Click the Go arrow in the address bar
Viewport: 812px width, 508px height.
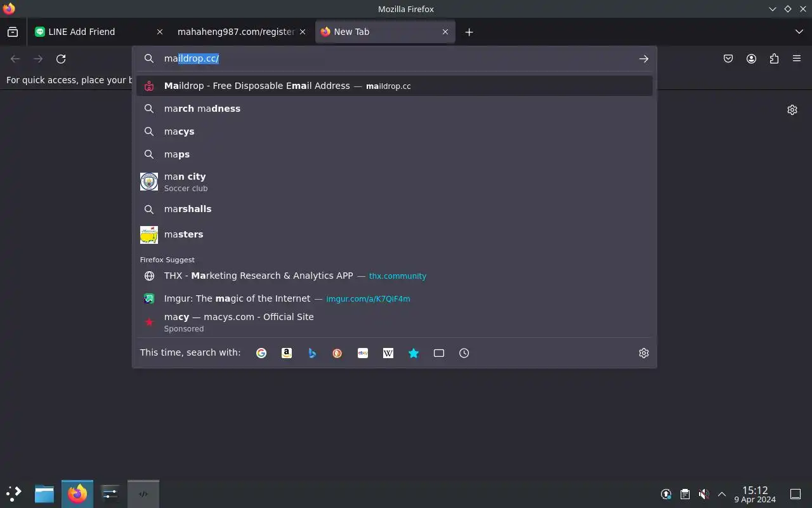point(644,58)
